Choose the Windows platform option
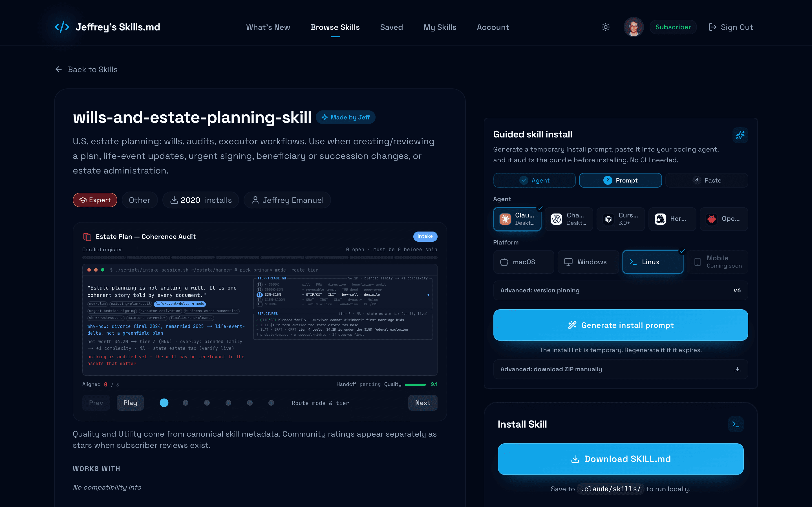Image resolution: width=812 pixels, height=507 pixels. pos(588,262)
